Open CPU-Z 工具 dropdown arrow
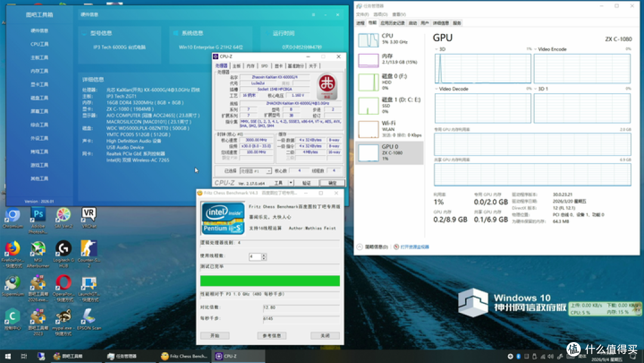This screenshot has width=644, height=363. pos(290,183)
